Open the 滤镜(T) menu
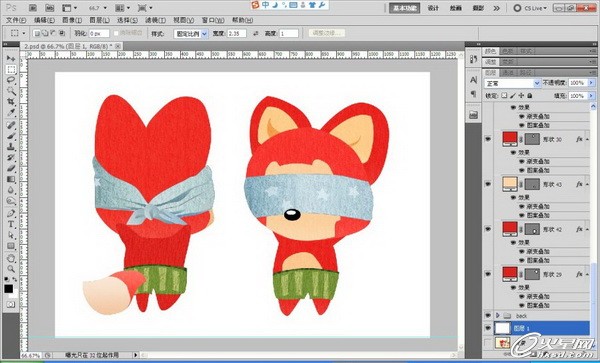 155,20
